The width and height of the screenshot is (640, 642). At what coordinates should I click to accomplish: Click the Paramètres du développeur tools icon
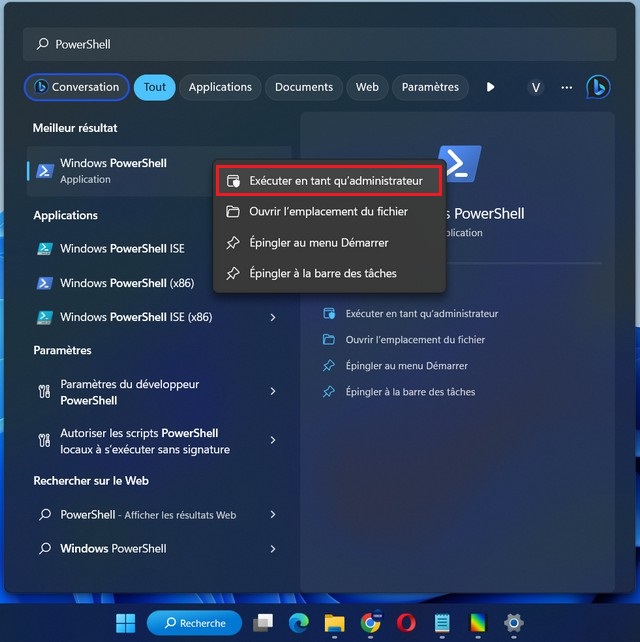point(44,391)
